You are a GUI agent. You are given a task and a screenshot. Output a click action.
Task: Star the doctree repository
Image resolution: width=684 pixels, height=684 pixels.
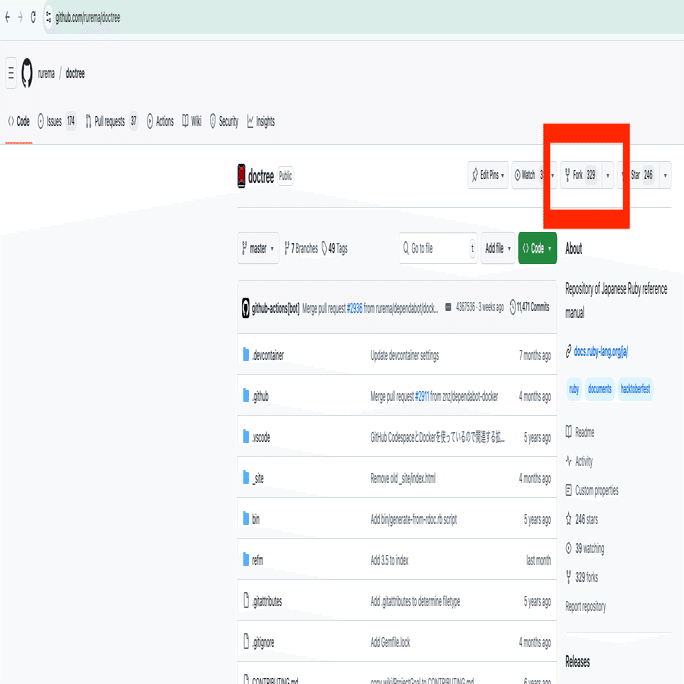[638, 175]
